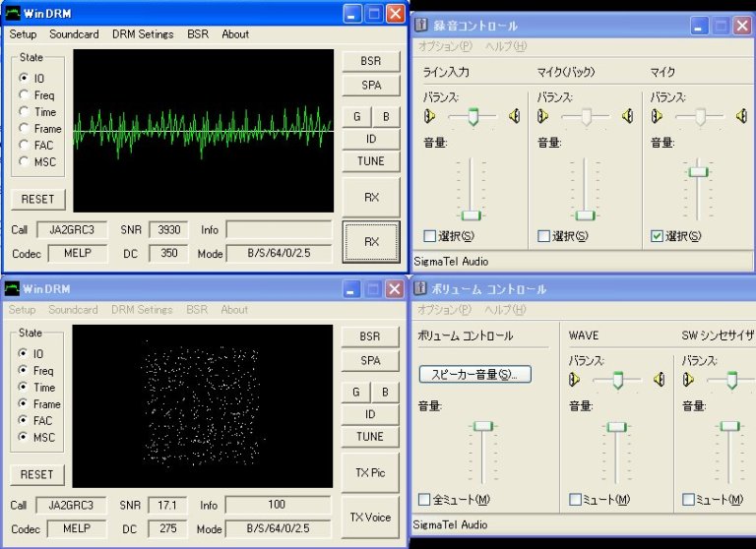Viewport: 756px width, 549px height.
Task: Click the upper RX button in top WinDRM
Action: pyautogui.click(x=371, y=197)
